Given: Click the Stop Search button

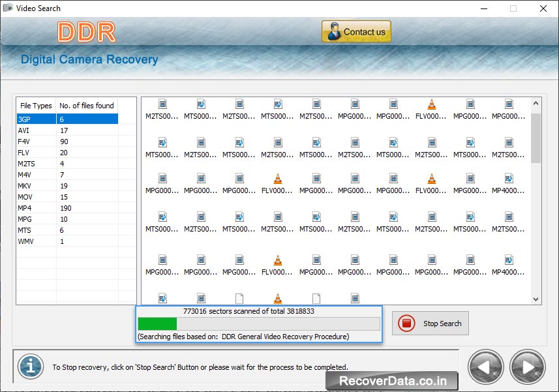Looking at the screenshot, I should (x=431, y=324).
